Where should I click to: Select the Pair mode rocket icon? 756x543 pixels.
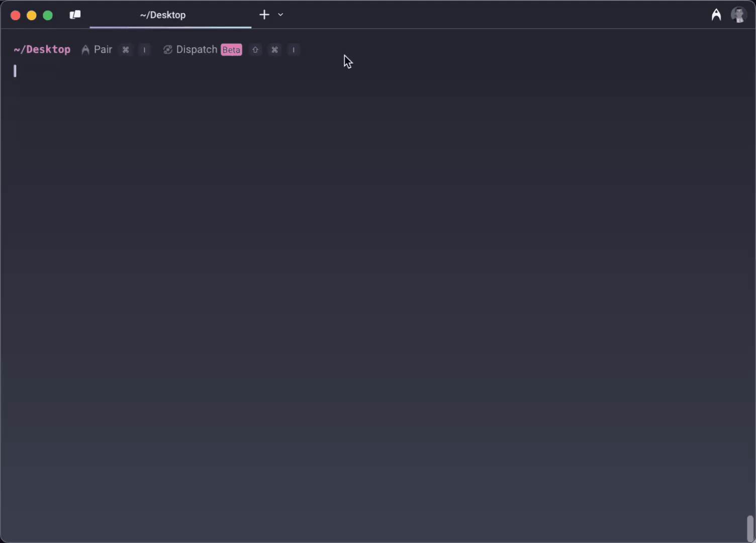click(85, 49)
